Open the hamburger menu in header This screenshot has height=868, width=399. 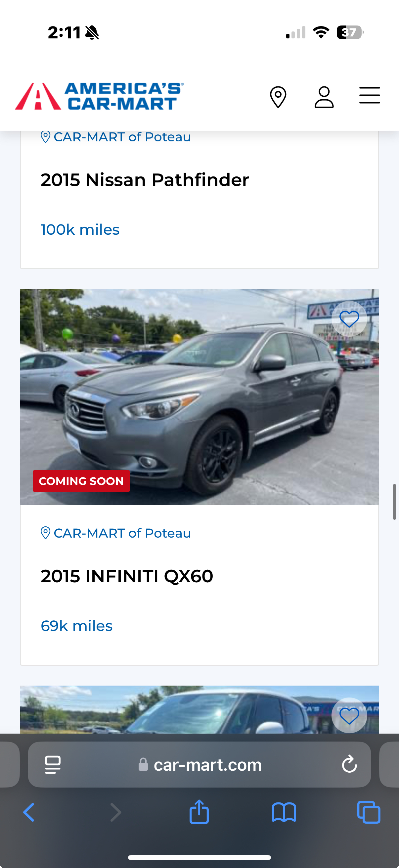point(369,95)
